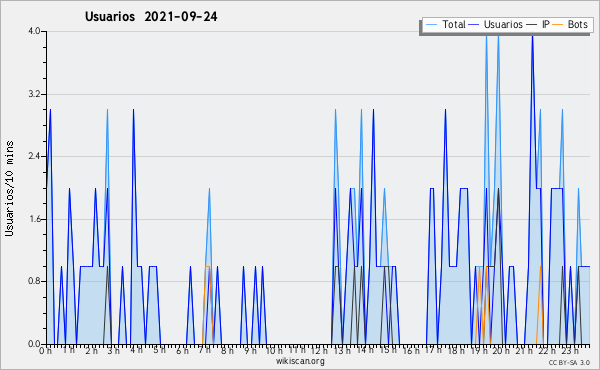Click the x-axis label '20 h'

[x=501, y=350]
